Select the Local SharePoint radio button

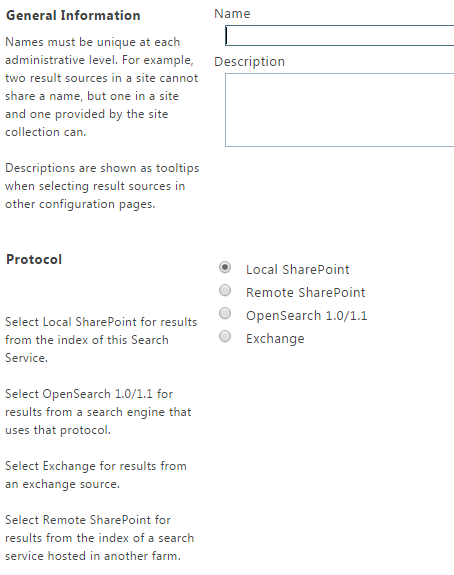225,267
